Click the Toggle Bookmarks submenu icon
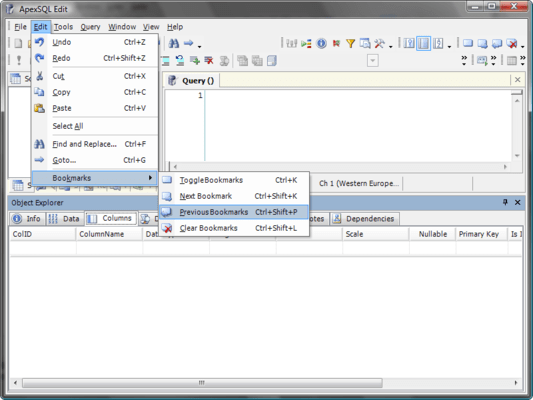Screen dimensions: 533x400 167,180
